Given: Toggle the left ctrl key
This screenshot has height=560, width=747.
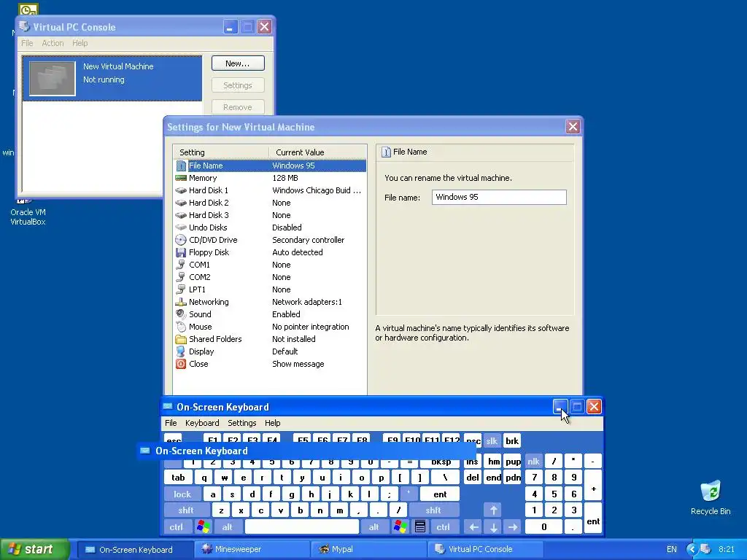Looking at the screenshot, I should (x=176, y=526).
